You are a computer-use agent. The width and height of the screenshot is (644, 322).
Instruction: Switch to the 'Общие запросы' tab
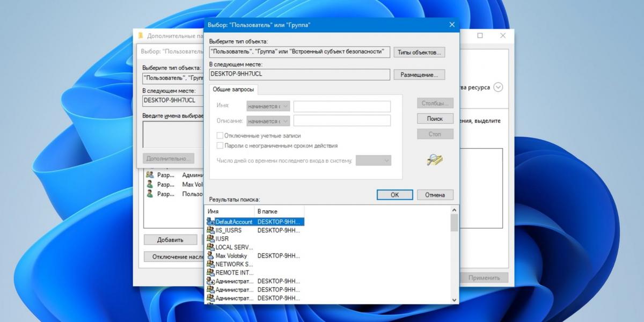point(233,90)
